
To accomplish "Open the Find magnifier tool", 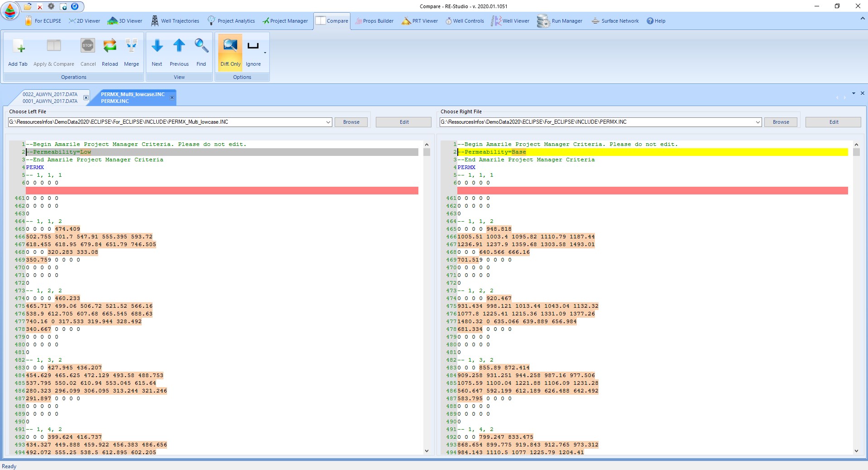I will click(x=201, y=47).
